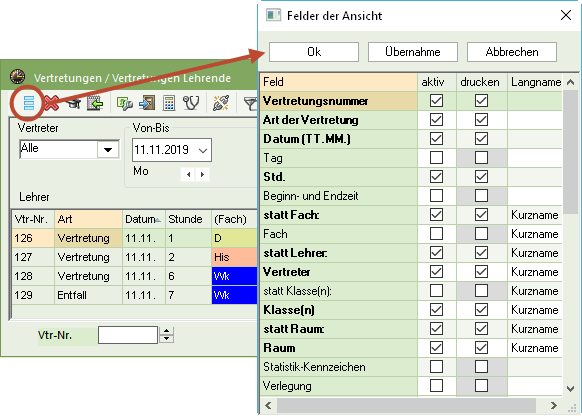
Task: Sort by the Datum column header
Action: [x=143, y=219]
